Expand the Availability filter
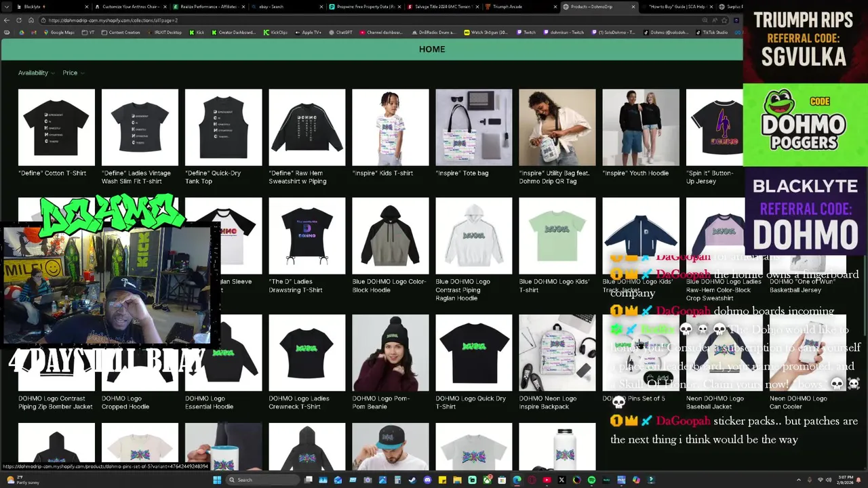 37,73
